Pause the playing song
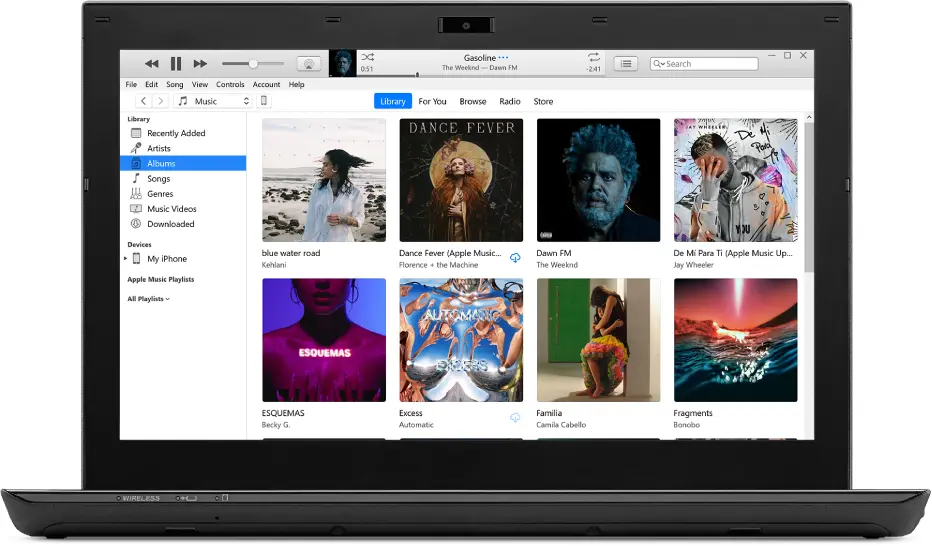This screenshot has height=548, width=932. click(176, 64)
